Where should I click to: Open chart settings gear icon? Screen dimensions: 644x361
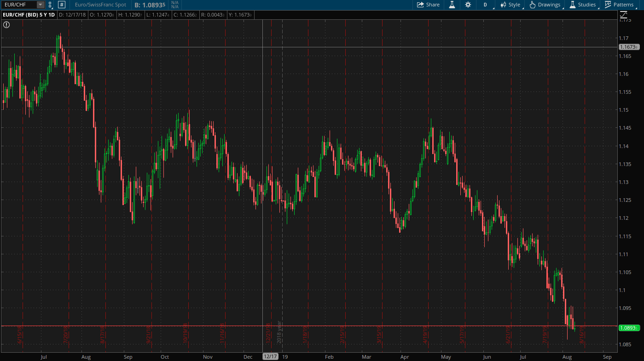pyautogui.click(x=468, y=5)
